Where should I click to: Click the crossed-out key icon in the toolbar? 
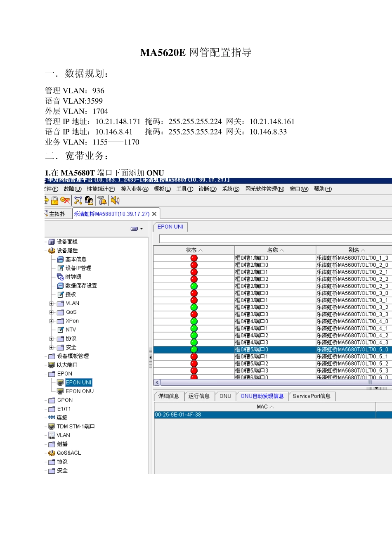tap(65, 201)
